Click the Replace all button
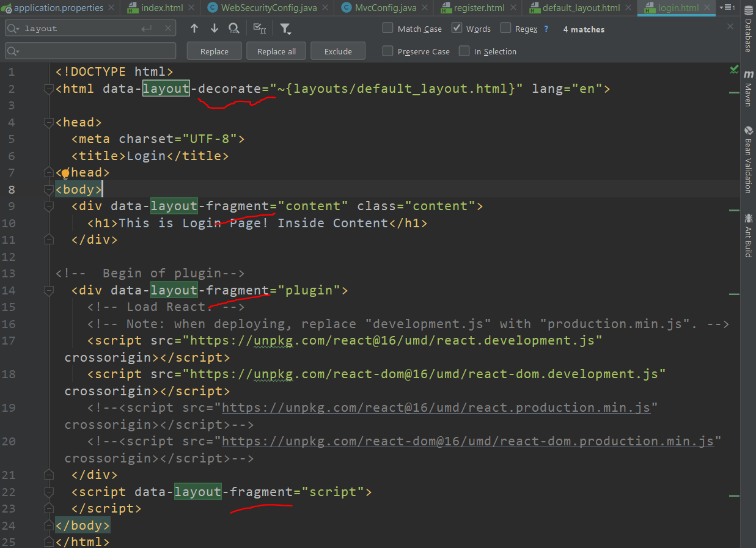756x548 pixels. coord(276,51)
